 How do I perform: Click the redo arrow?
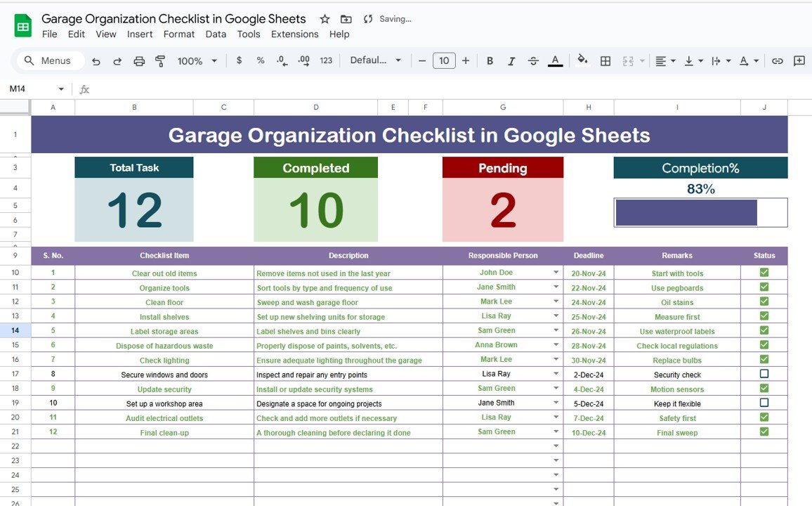117,61
